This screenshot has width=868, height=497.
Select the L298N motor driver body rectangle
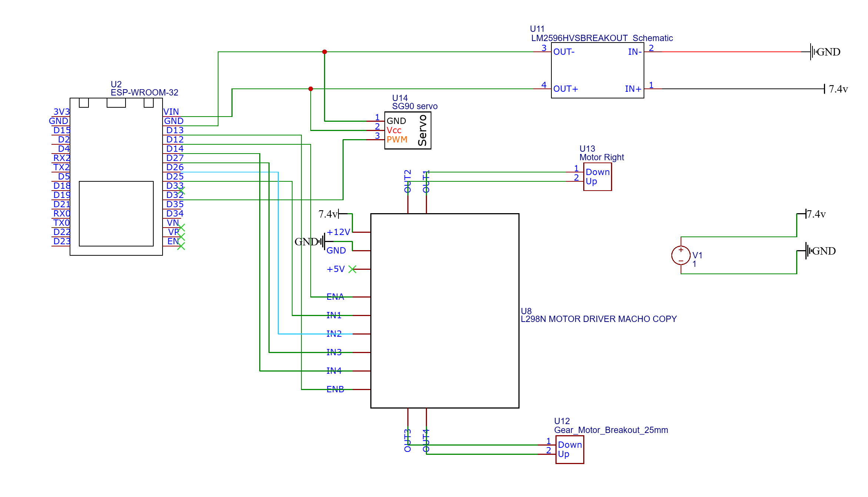[445, 311]
